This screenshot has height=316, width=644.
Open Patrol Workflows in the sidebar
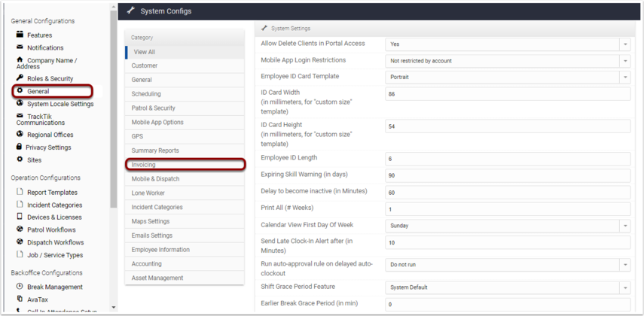(51, 229)
